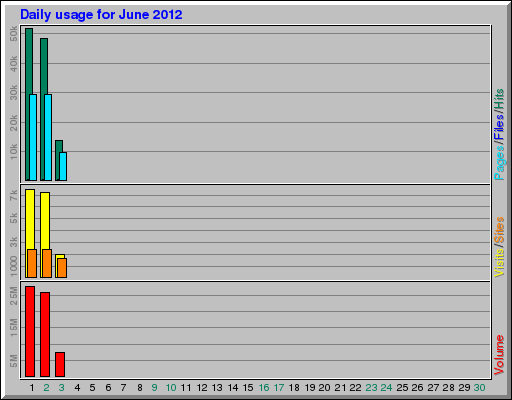The image size is (512, 400).
Task: Click green day label '30' on the x-axis
Action: [x=479, y=388]
